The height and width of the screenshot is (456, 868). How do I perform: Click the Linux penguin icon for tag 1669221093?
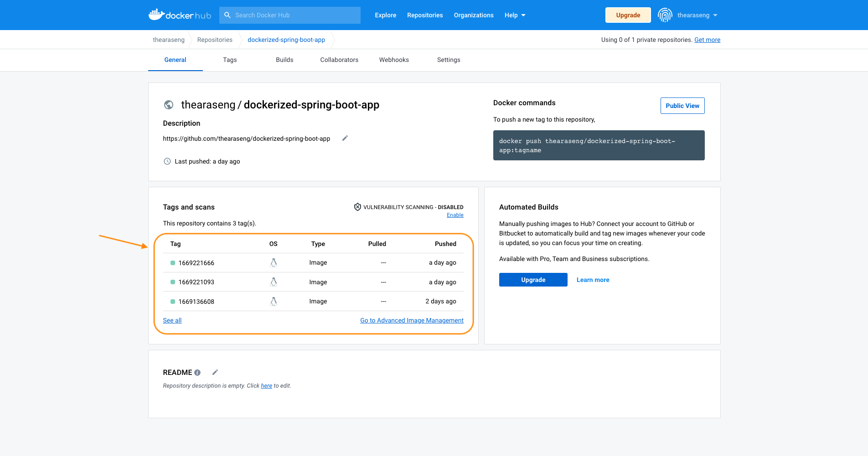tap(274, 282)
